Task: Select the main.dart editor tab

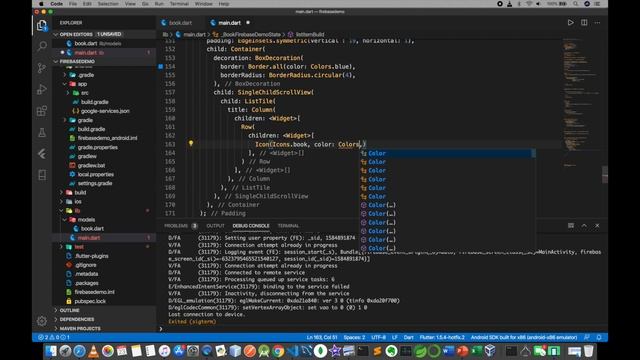Action: (229, 23)
